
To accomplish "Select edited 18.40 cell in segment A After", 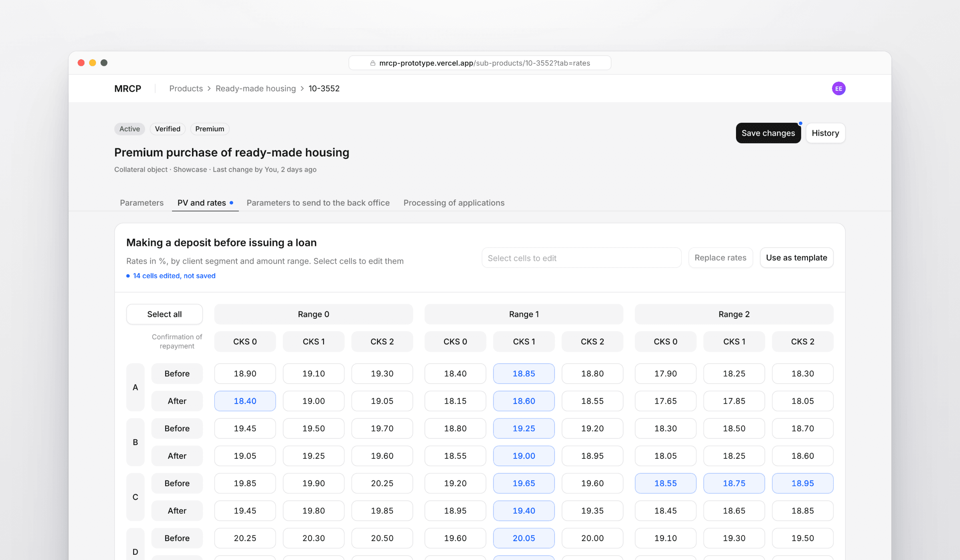I will (245, 401).
